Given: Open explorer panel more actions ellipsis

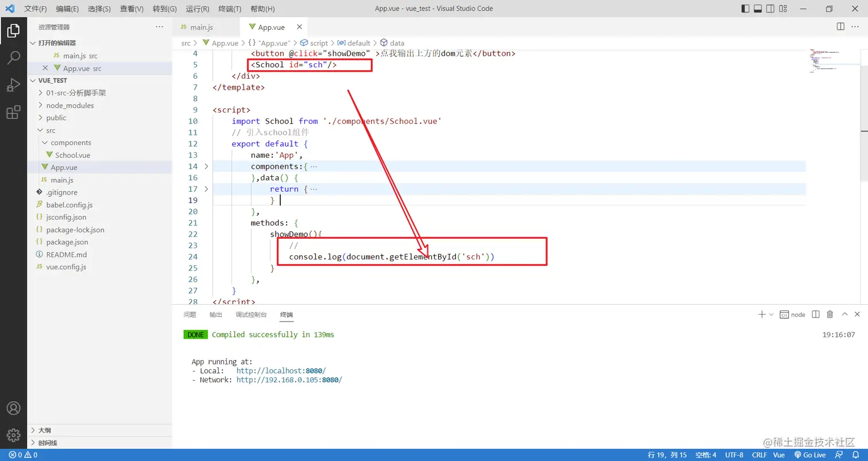Looking at the screenshot, I should point(159,27).
